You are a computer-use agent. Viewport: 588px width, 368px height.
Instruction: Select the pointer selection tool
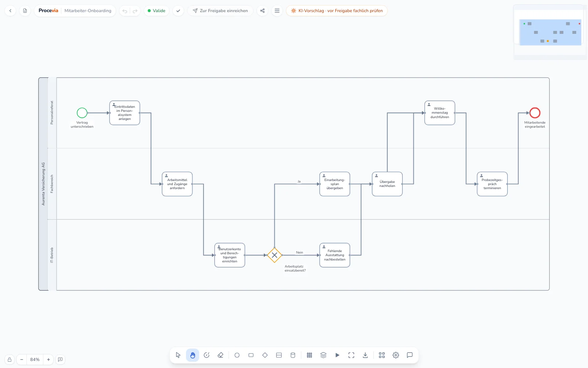coord(178,355)
